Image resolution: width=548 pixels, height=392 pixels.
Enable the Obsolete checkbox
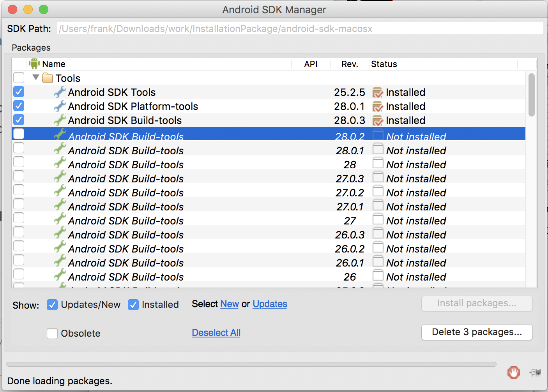pos(52,334)
